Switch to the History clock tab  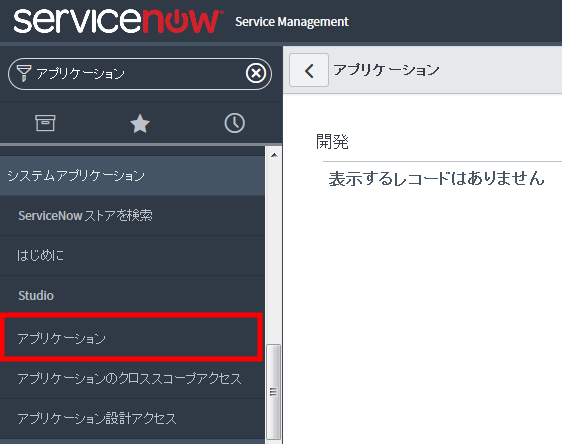click(234, 123)
